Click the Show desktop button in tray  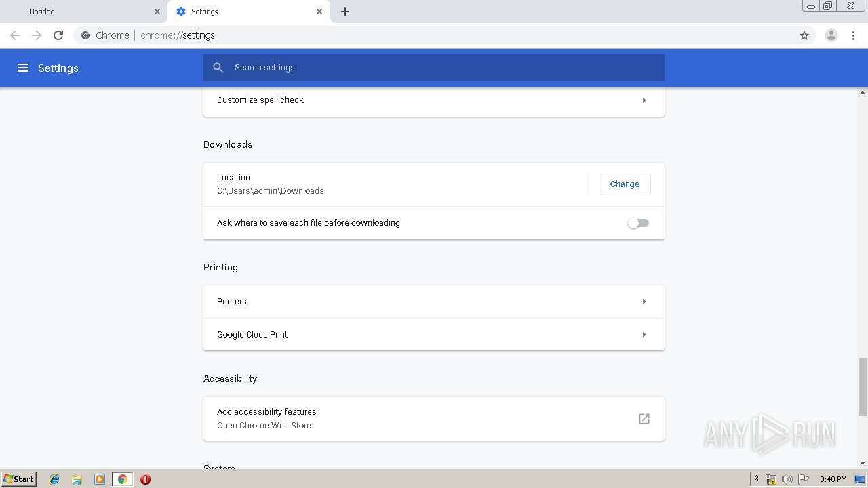(x=861, y=479)
